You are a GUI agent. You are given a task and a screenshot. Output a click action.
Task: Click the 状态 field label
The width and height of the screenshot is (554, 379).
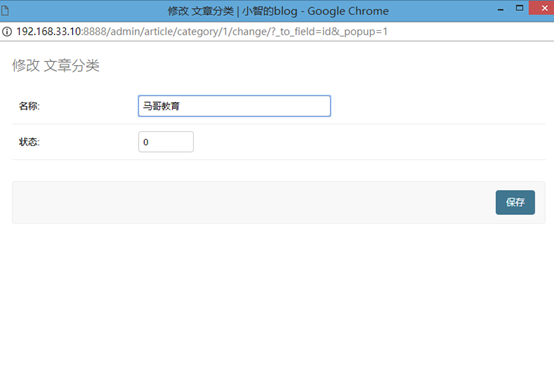click(x=29, y=142)
